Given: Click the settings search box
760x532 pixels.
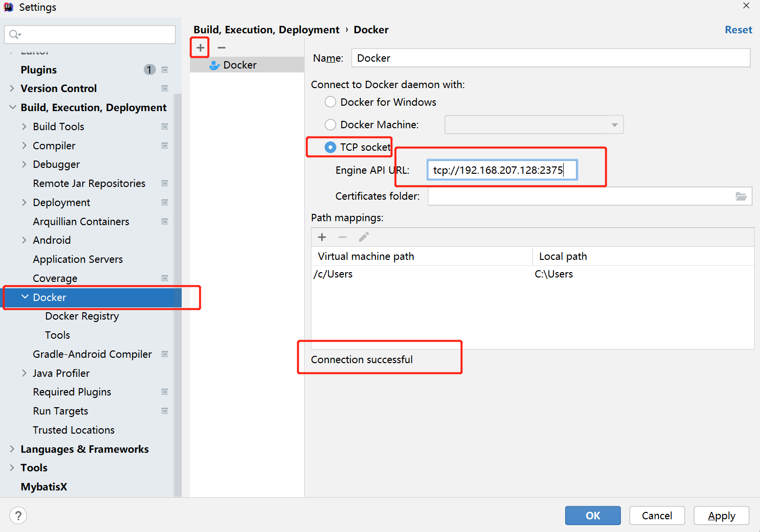Looking at the screenshot, I should coord(90,34).
